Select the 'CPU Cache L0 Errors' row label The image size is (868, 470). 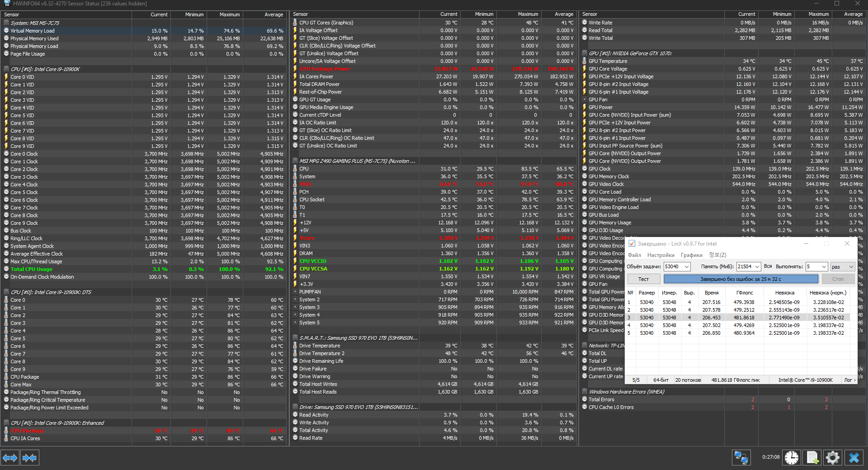click(611, 407)
